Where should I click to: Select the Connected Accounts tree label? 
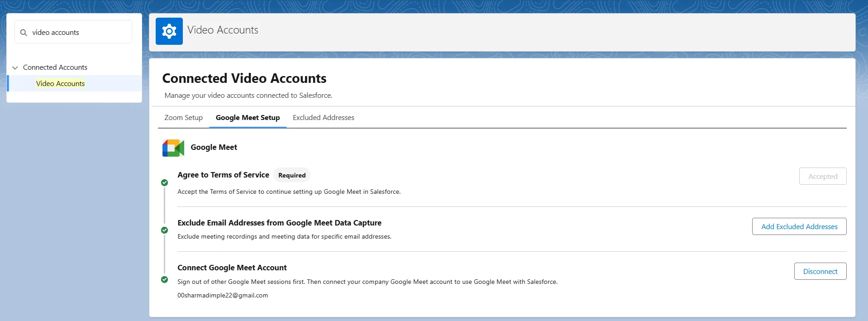tap(55, 67)
